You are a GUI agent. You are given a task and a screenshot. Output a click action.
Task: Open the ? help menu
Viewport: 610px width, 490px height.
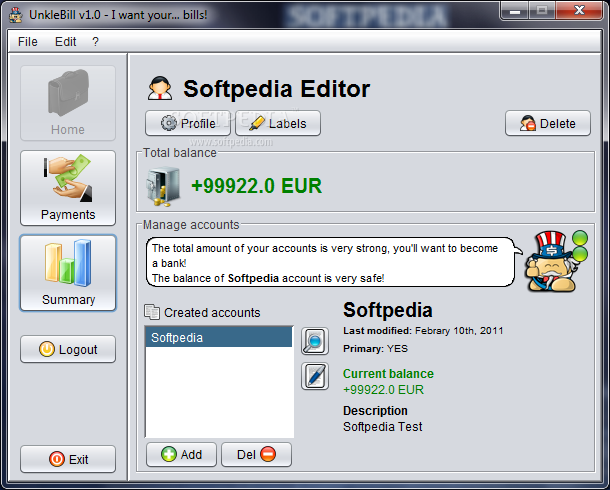(x=95, y=42)
